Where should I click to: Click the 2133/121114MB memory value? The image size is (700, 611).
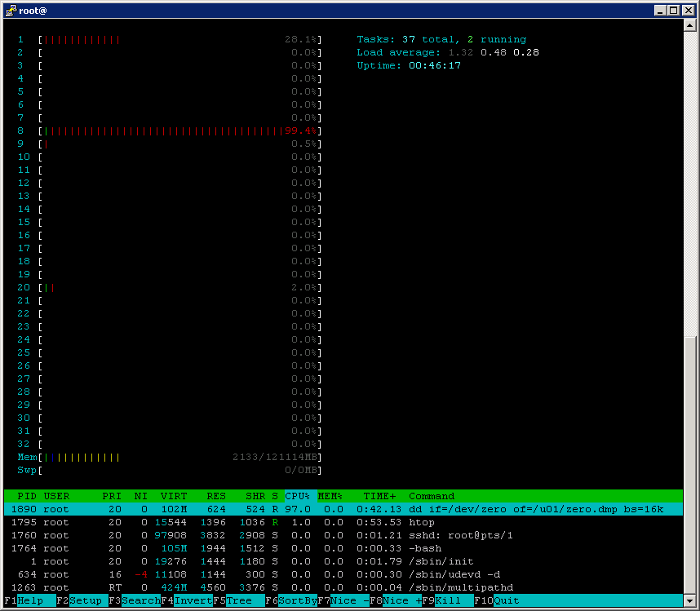275,457
